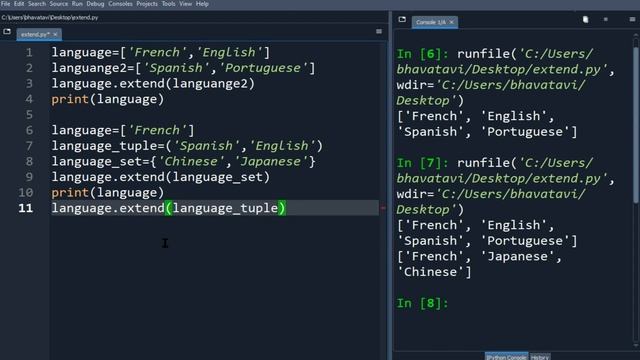Click language=['French'] on line 6
Viewport: 640px width, 360px height.
[123, 131]
